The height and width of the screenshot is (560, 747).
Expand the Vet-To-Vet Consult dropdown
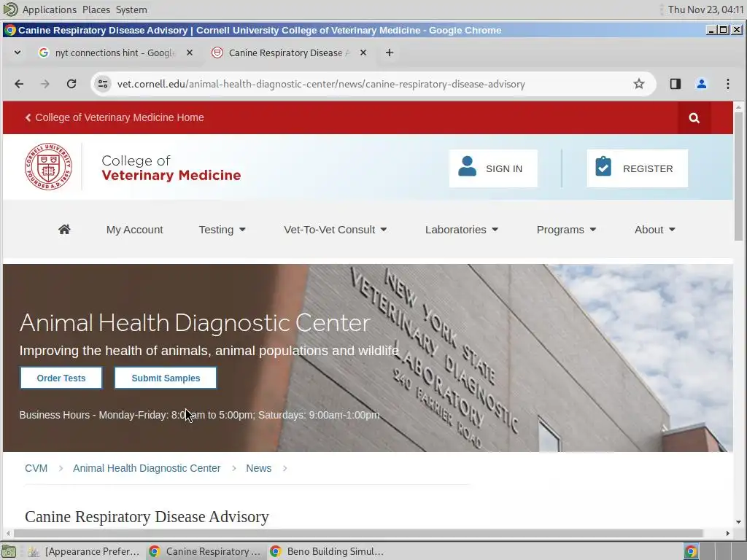tap(335, 230)
